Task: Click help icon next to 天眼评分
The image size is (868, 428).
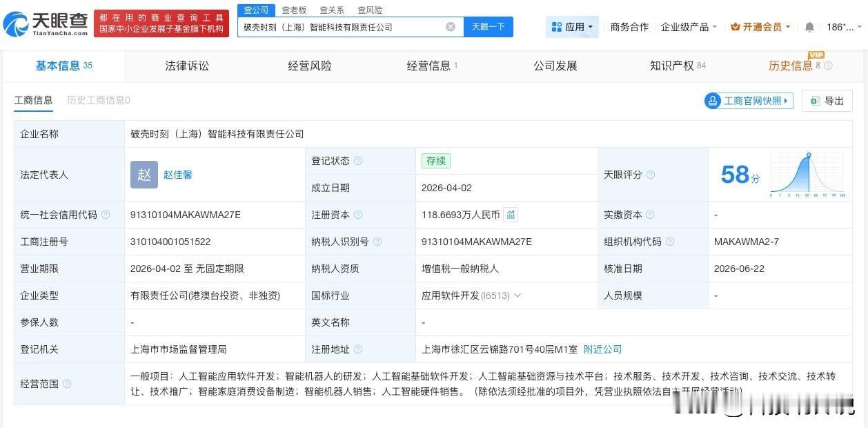Action: click(651, 175)
